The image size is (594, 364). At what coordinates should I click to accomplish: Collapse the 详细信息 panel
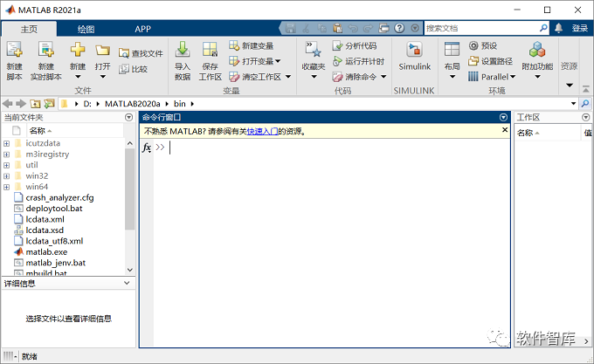click(127, 283)
